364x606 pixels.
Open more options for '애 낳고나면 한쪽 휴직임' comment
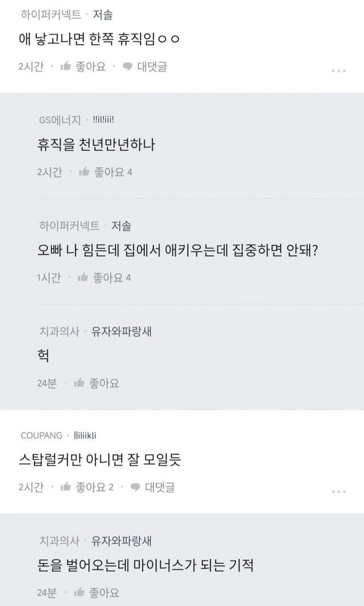tap(338, 71)
